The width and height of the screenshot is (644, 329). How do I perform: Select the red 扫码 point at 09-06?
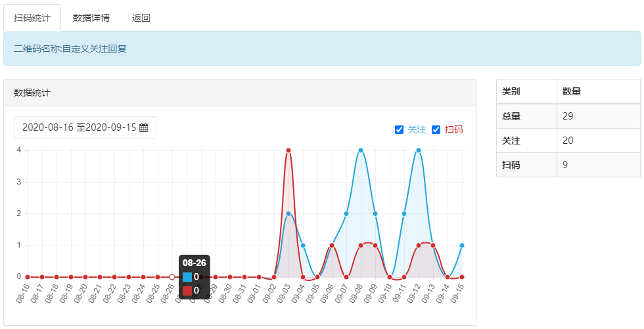[x=332, y=246]
